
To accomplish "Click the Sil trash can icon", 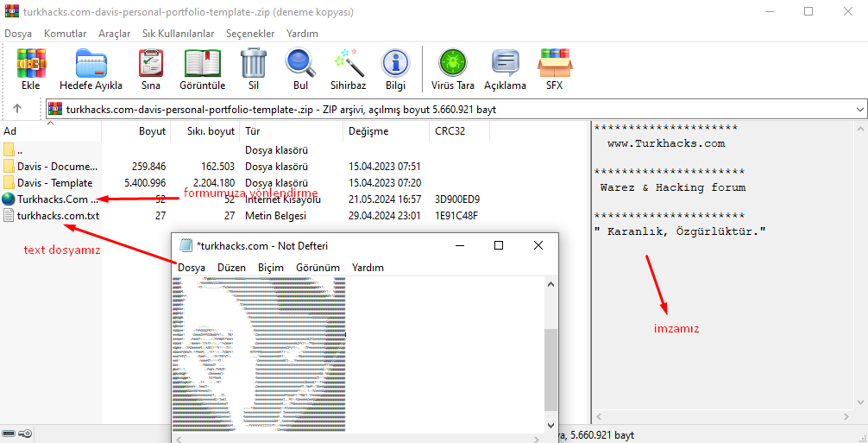I will [254, 62].
